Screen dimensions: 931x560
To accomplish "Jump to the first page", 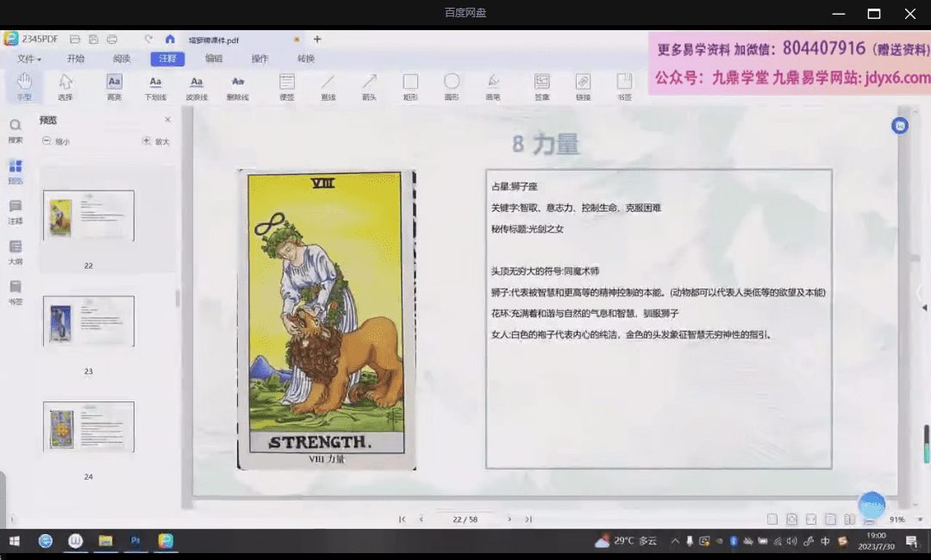I will (x=402, y=519).
